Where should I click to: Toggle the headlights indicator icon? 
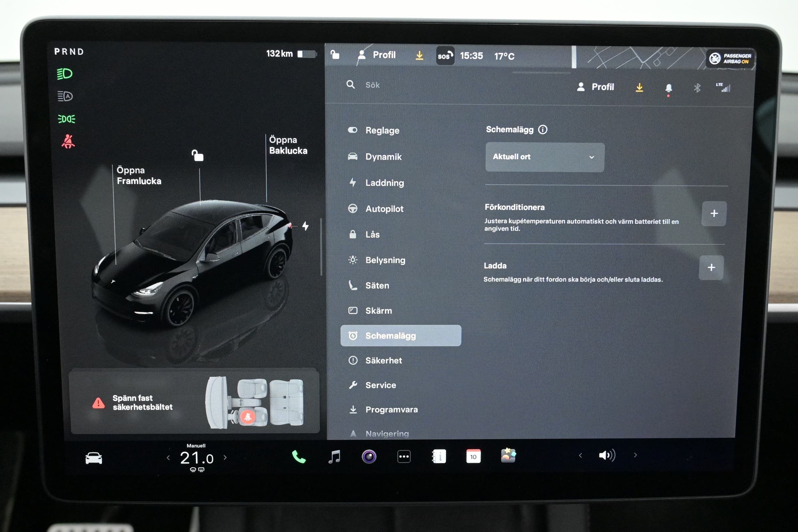point(65,74)
